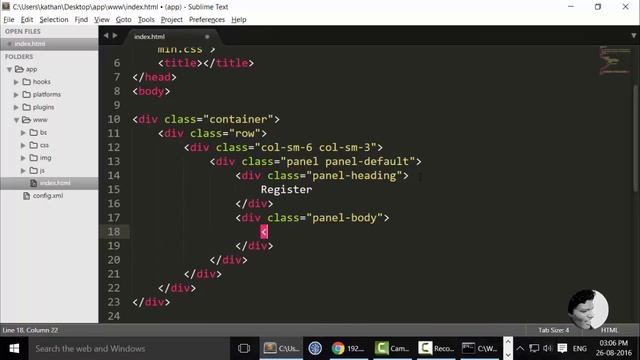
Task: Open the View menu
Action: 102,20
